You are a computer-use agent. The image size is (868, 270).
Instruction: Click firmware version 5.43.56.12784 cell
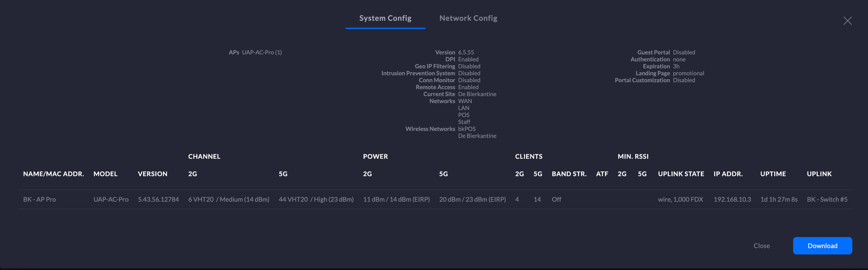click(158, 199)
